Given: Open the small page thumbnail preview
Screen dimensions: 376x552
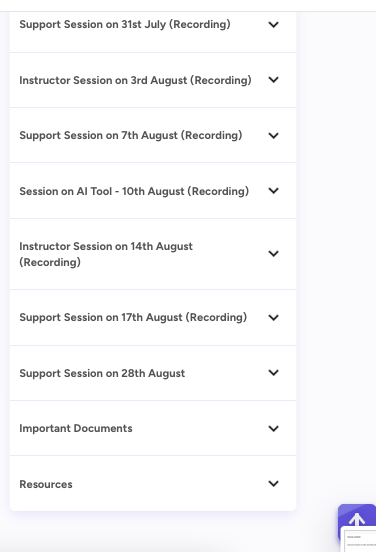Looking at the screenshot, I should coord(359,539).
